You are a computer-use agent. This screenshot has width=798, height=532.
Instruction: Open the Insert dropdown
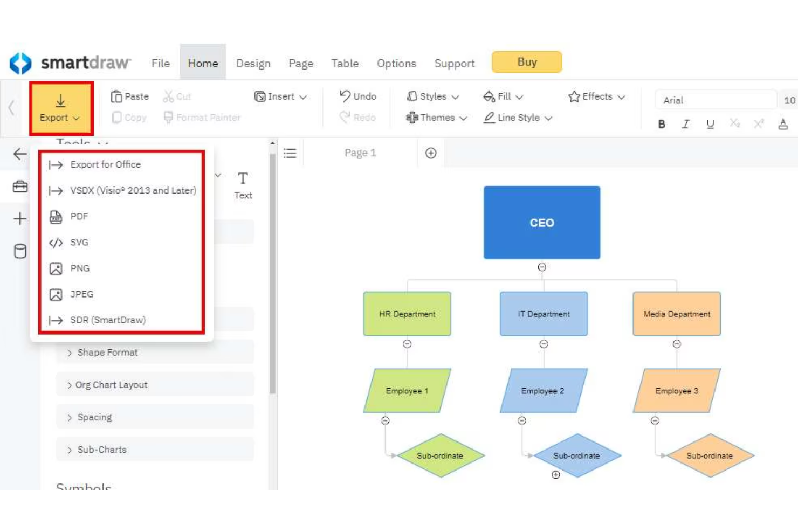[280, 96]
